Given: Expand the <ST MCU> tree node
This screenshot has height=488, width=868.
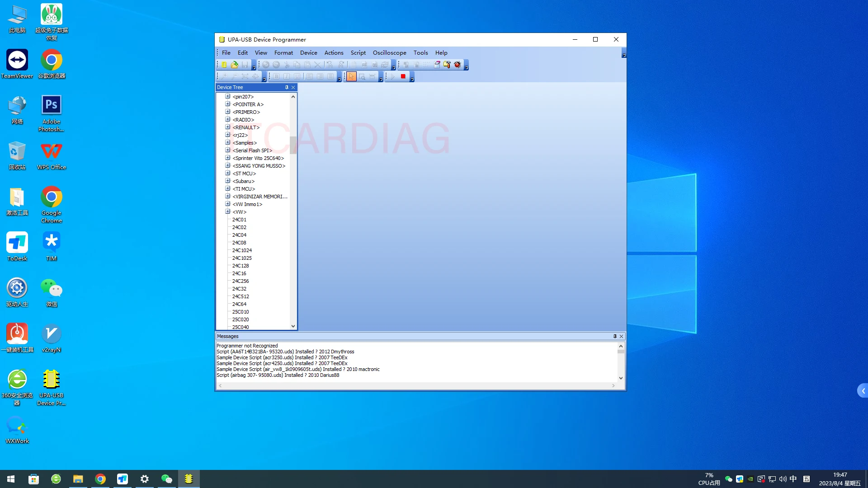Looking at the screenshot, I should pyautogui.click(x=228, y=174).
